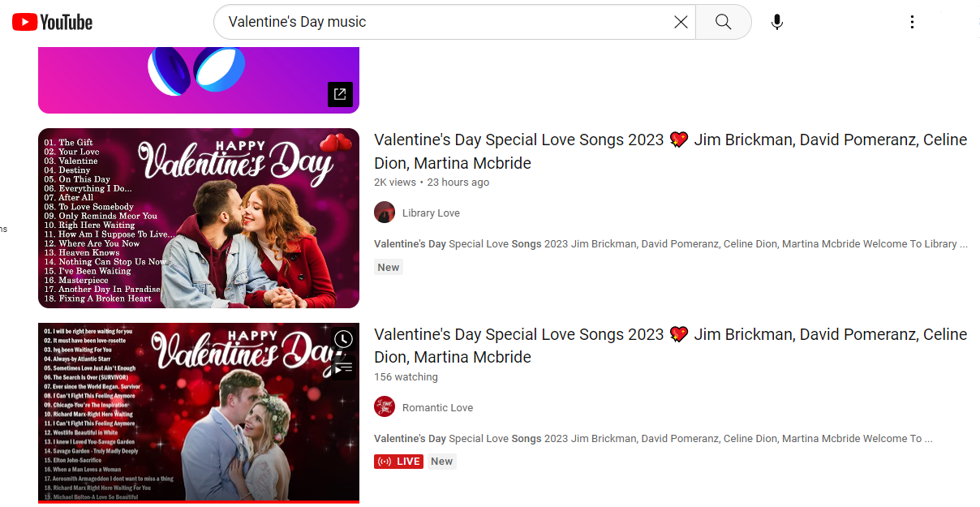Play the live stream wedding couple thumbnail
Viewport: 980px width, 507px height.
coord(199,413)
